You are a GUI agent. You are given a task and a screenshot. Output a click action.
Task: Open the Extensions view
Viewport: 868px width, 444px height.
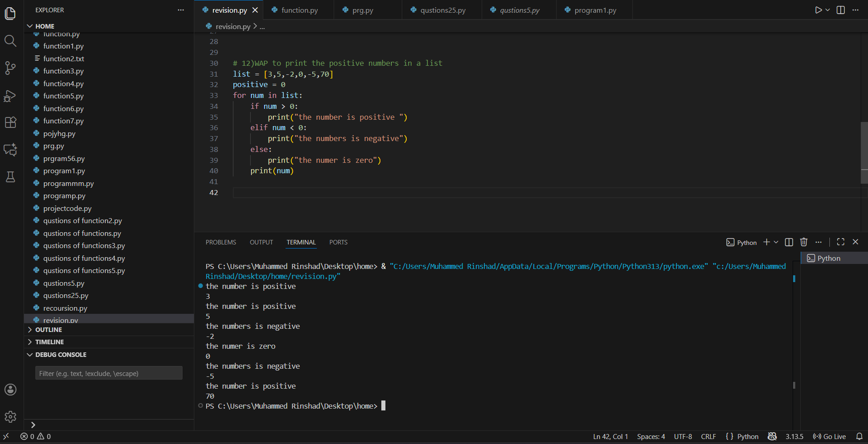pyautogui.click(x=10, y=122)
